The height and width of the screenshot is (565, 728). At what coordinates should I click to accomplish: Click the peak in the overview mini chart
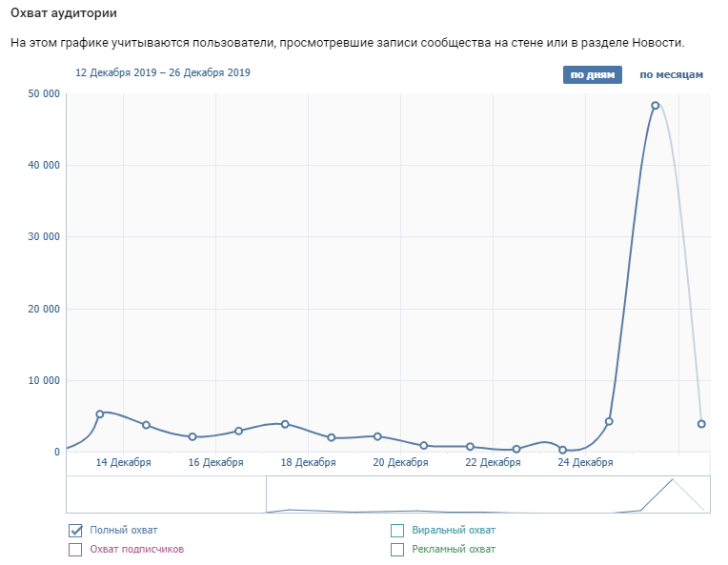[x=672, y=480]
